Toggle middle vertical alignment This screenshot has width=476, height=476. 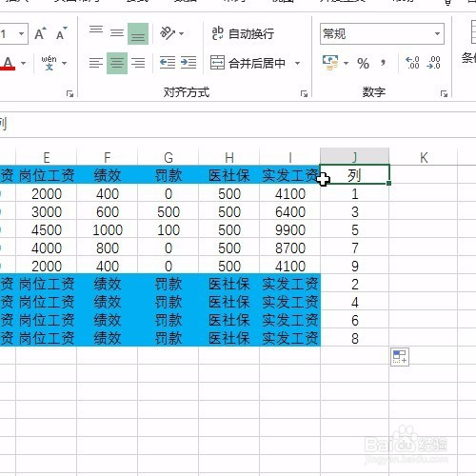pyautogui.click(x=117, y=33)
